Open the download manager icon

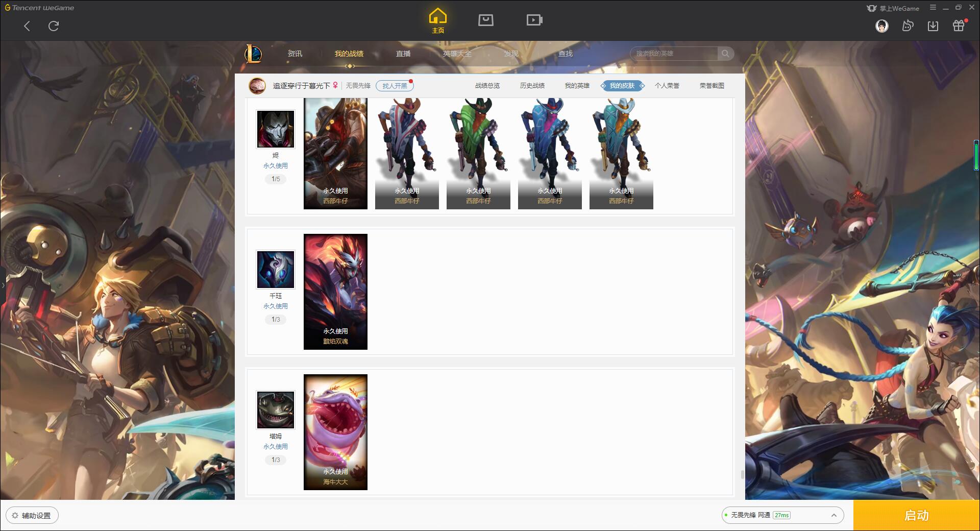933,26
